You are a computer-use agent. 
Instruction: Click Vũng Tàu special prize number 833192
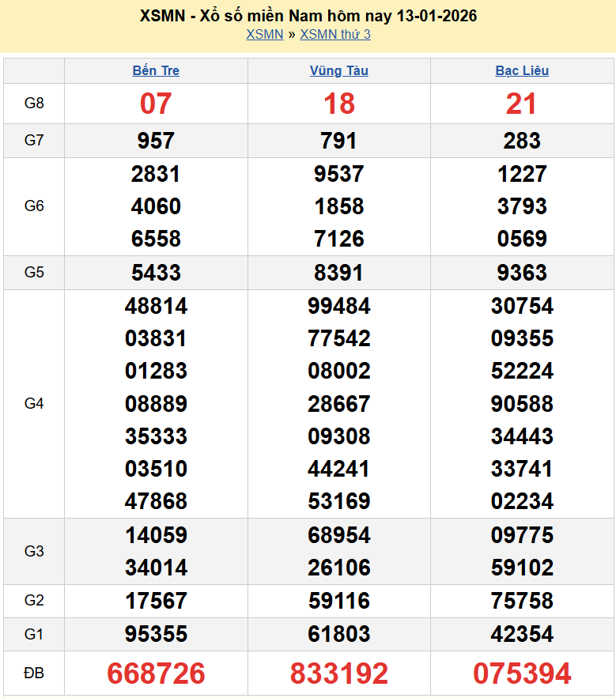[x=338, y=673]
